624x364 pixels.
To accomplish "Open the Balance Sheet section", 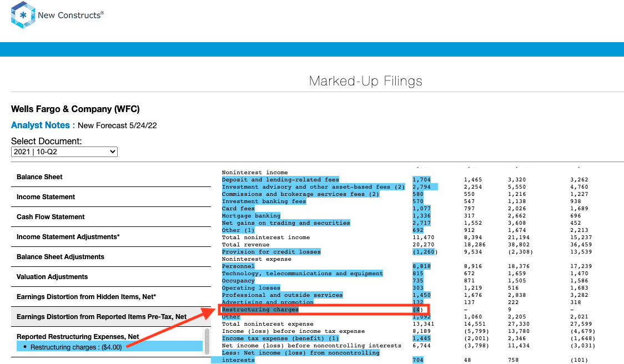I will (39, 177).
